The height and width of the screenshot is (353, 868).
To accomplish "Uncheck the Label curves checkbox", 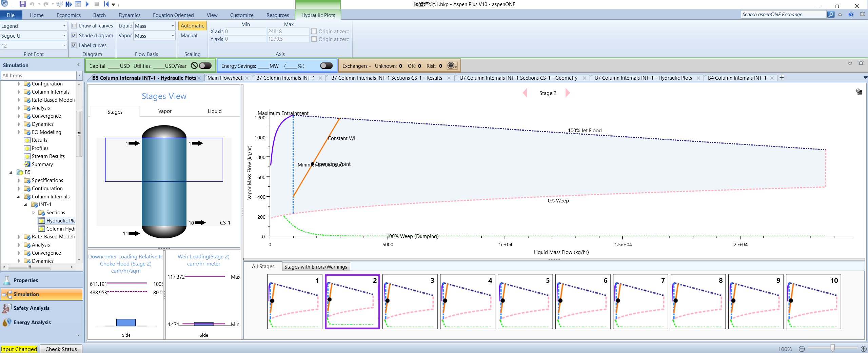I will point(74,45).
